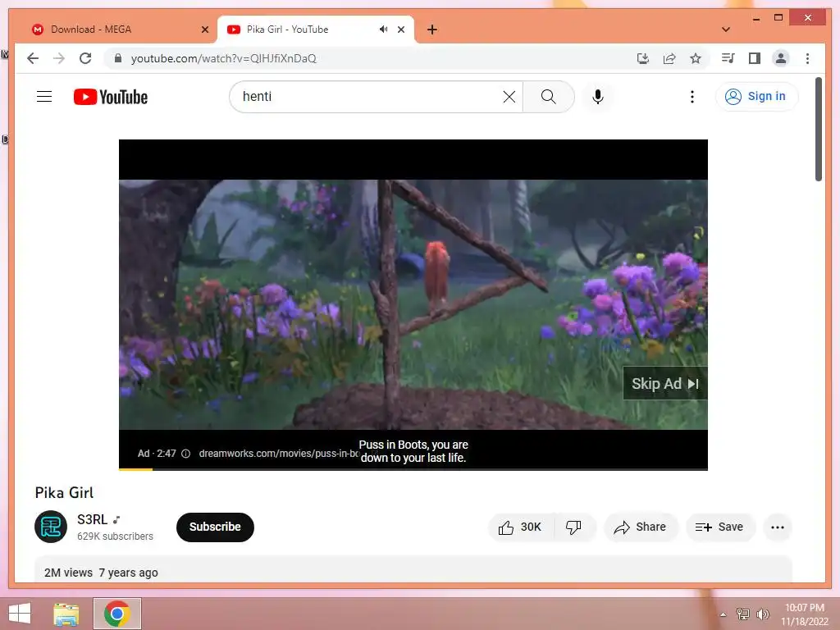Open a new Chrome tab
Image resolution: width=840 pixels, height=630 pixels.
[432, 30]
